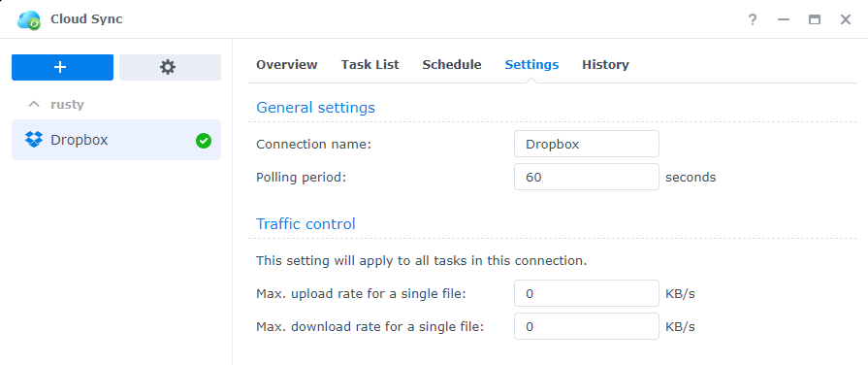Maximize the Cloud Sync window
Screen dimensions: 868x365
pos(815,20)
